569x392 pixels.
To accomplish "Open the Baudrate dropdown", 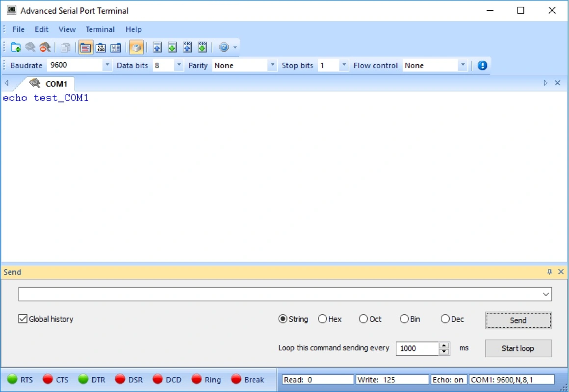I will (x=107, y=65).
